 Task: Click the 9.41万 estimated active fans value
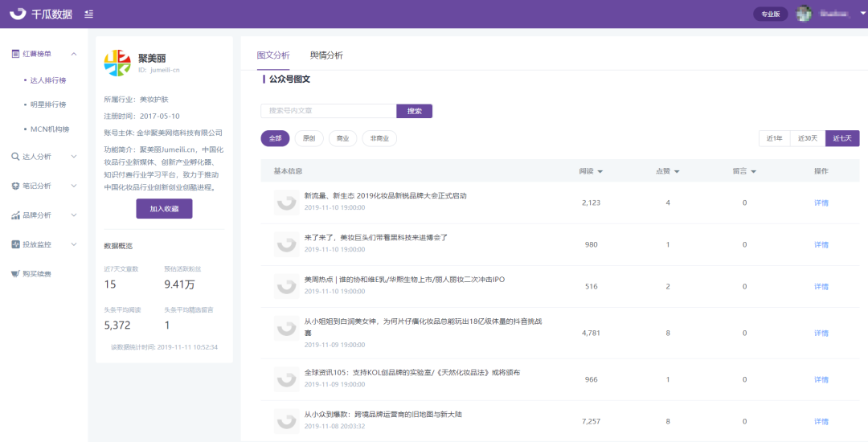(x=179, y=285)
